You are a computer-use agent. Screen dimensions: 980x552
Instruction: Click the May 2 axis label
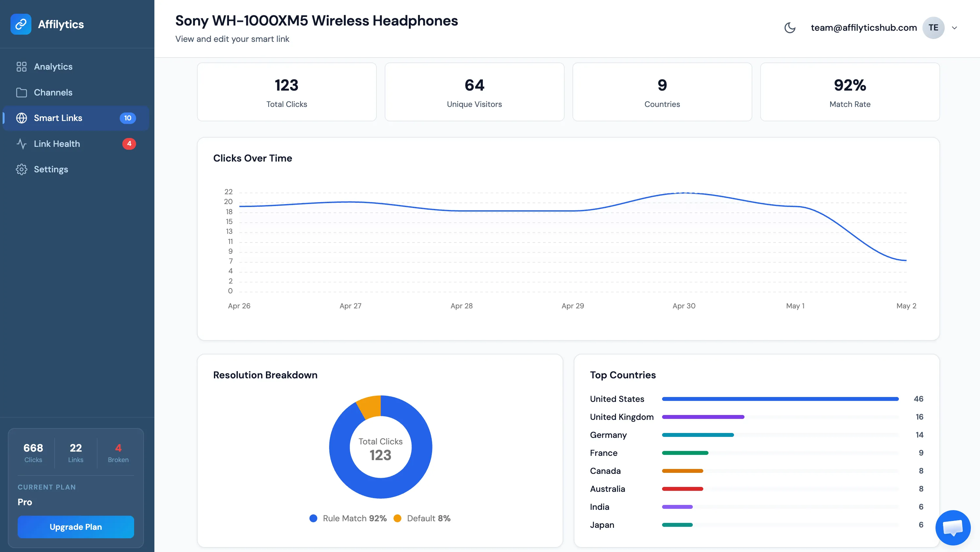point(906,306)
